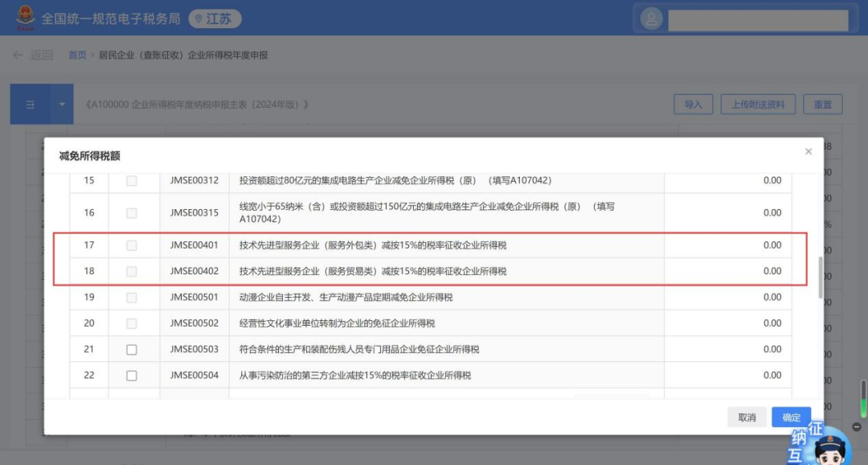
Task: Click the dialog vertical scrollbar thumb
Action: coord(820,278)
